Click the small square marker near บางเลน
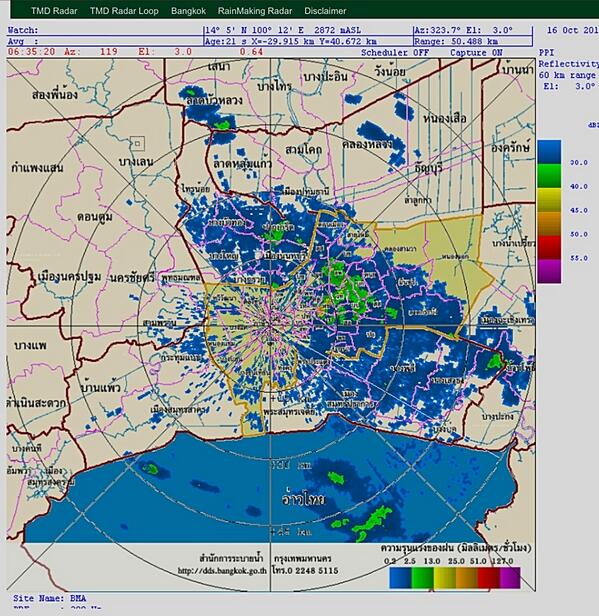This screenshot has height=616, width=599. point(137,143)
